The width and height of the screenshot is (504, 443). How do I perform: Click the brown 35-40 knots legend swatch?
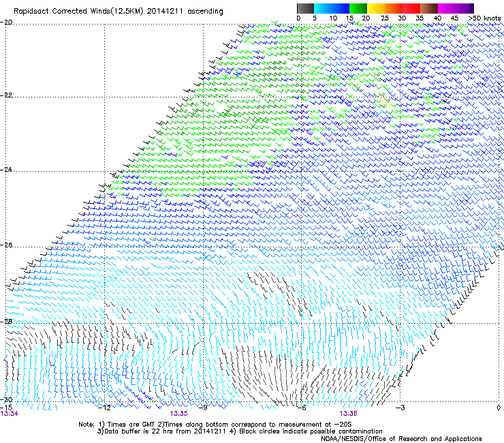(429, 8)
